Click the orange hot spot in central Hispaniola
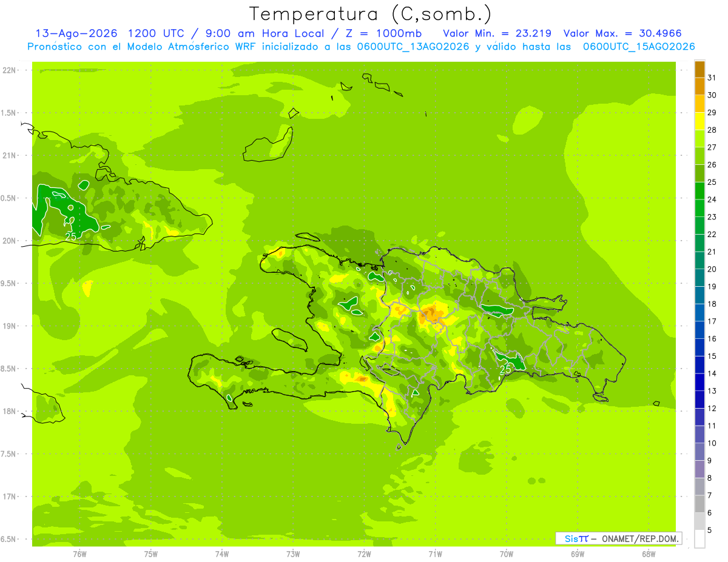The height and width of the screenshot is (562, 728). point(433,314)
